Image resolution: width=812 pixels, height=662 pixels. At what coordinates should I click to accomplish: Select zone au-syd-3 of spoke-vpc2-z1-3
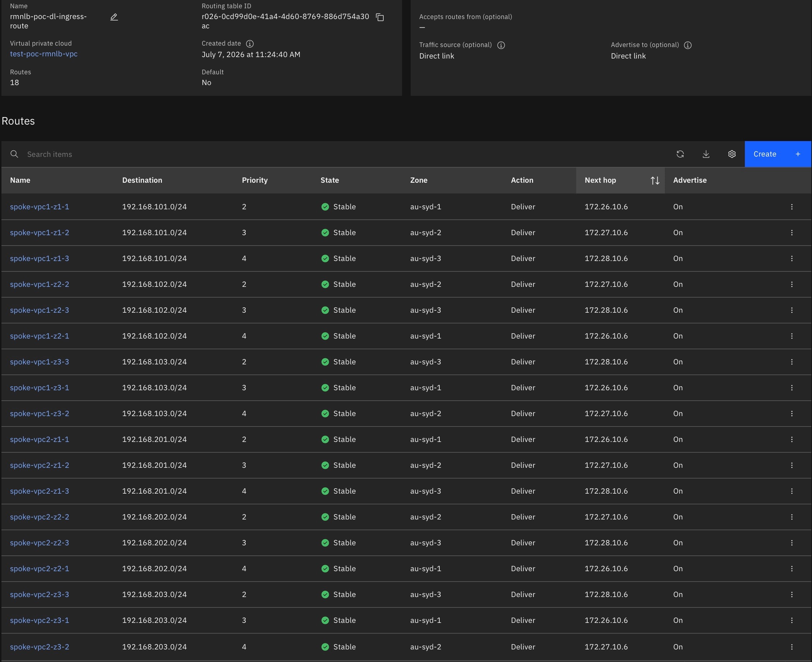(x=425, y=491)
